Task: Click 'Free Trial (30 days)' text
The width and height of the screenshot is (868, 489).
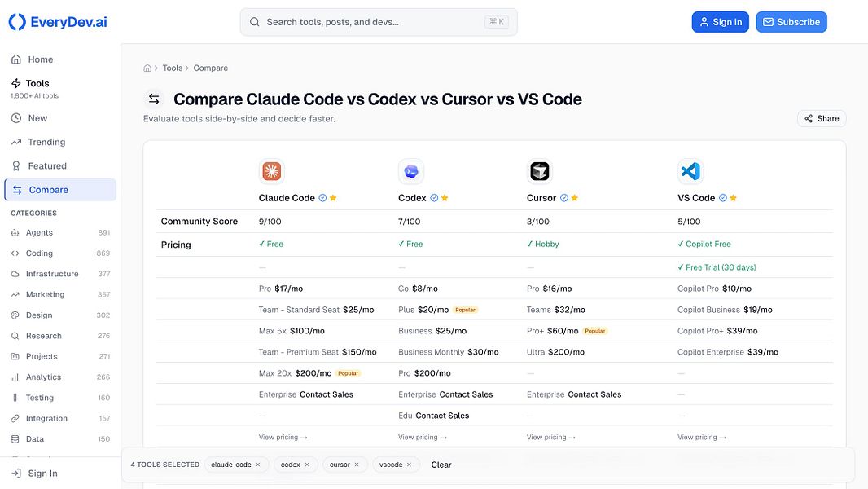Action: pos(721,267)
